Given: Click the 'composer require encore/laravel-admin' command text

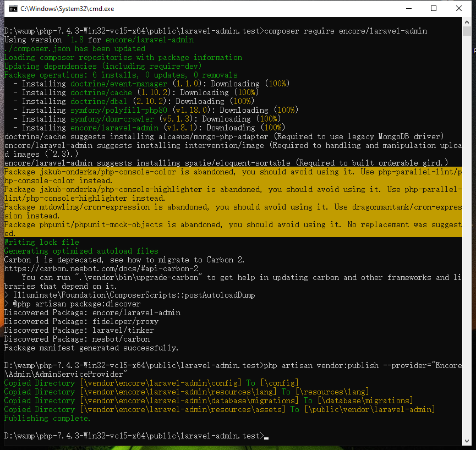Looking at the screenshot, I should (x=346, y=31).
